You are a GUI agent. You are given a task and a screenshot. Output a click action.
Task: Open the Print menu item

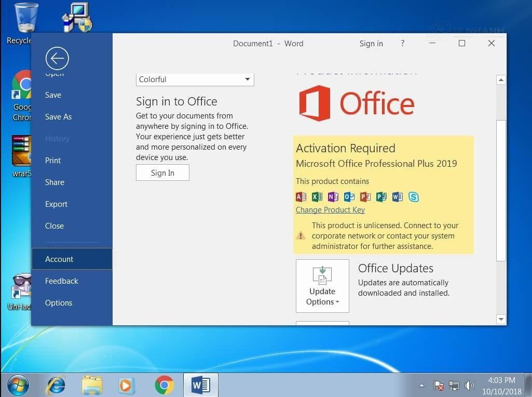(x=53, y=161)
